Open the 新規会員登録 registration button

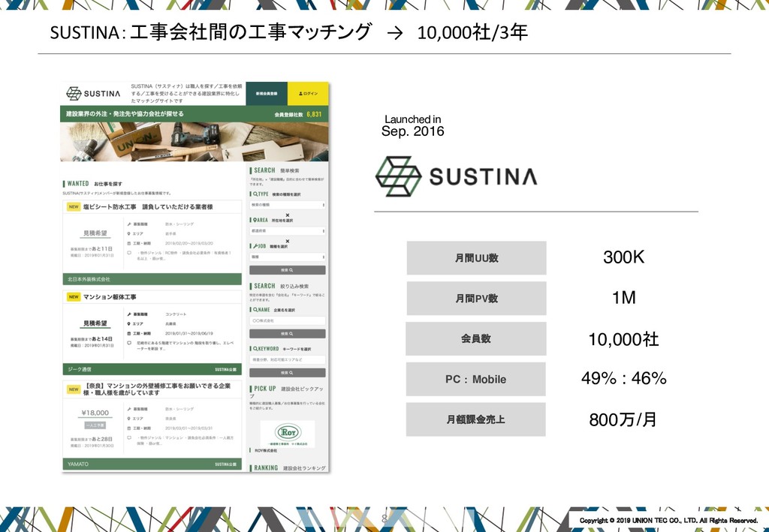click(x=267, y=94)
